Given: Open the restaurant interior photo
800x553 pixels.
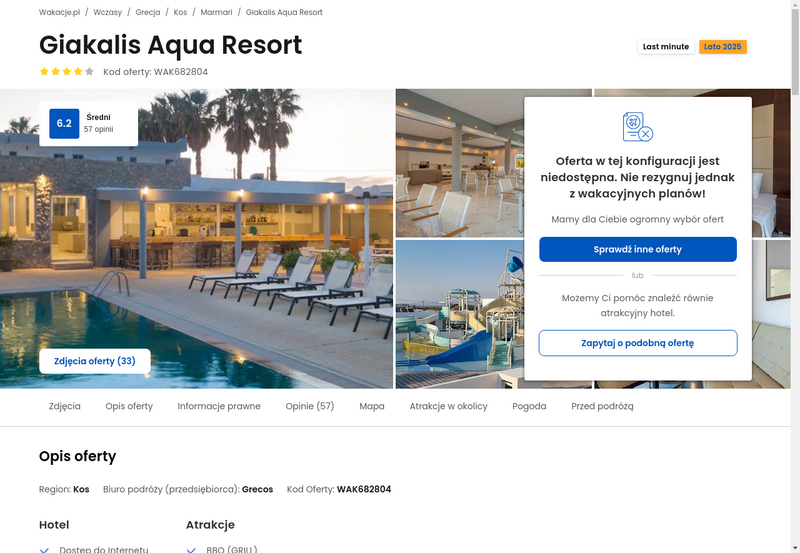Looking at the screenshot, I should click(x=460, y=163).
